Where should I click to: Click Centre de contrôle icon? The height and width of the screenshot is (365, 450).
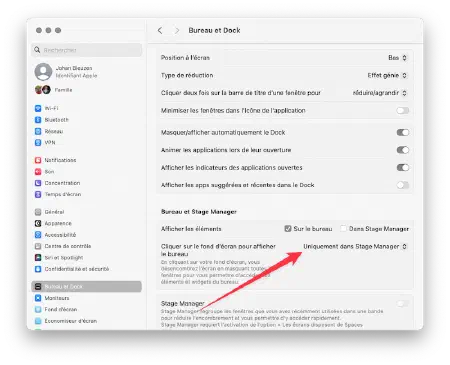pos(38,246)
